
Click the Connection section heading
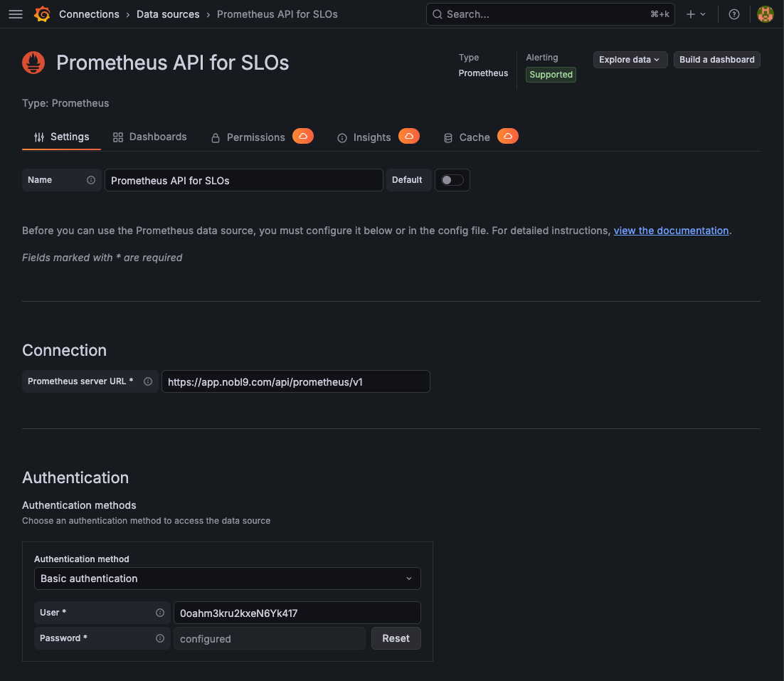pos(64,350)
